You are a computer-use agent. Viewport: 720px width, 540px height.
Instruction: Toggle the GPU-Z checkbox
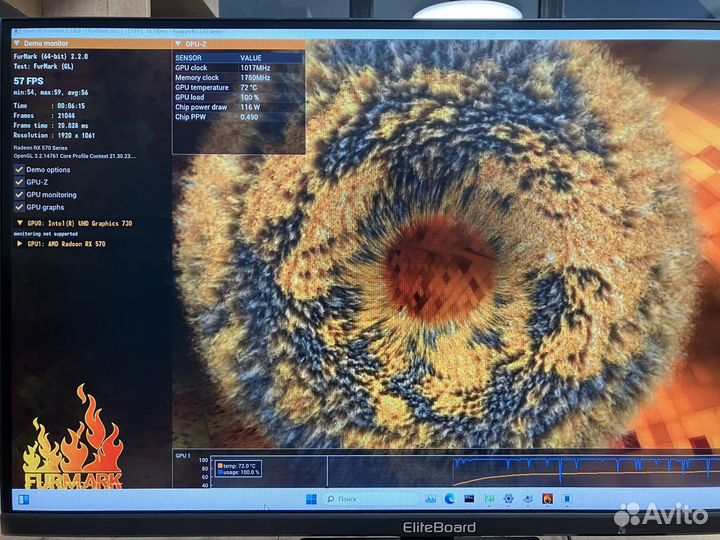[19, 182]
